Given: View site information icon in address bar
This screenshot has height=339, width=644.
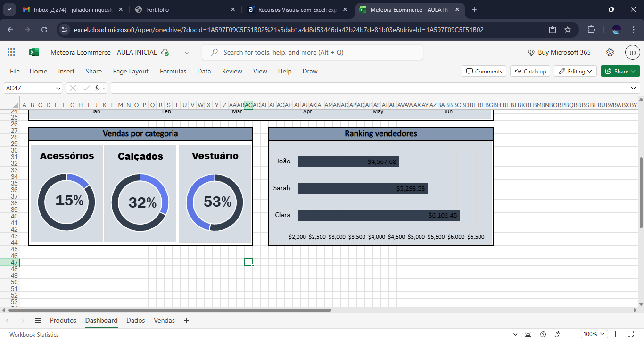Looking at the screenshot, I should [x=65, y=30].
